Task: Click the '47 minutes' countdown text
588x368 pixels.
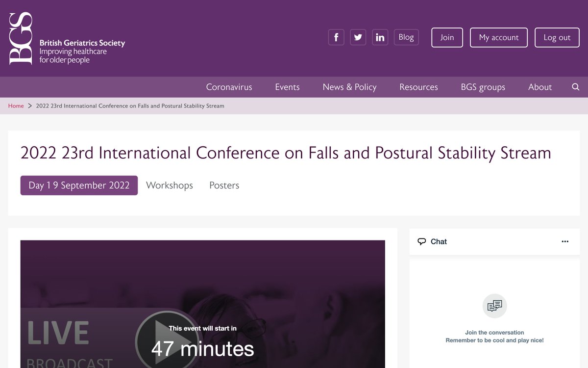Action: pyautogui.click(x=202, y=349)
